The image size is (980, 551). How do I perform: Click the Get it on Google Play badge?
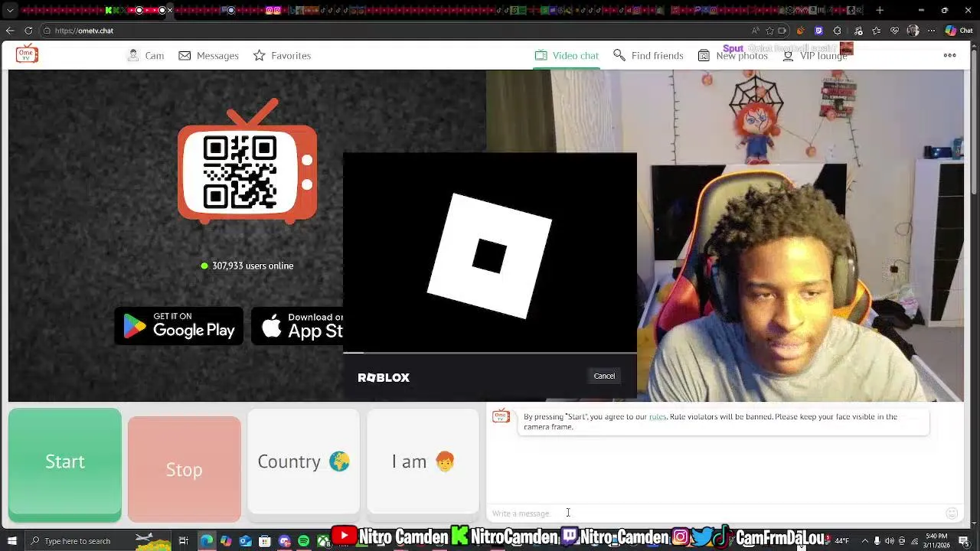[179, 326]
